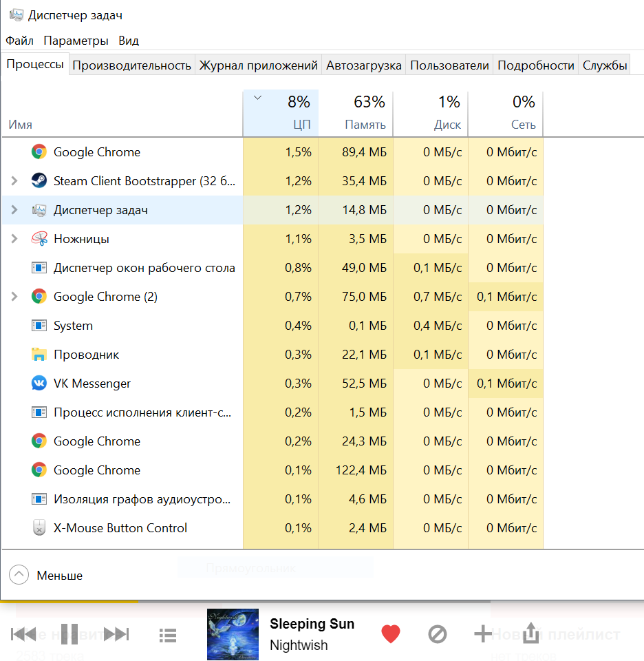Skip to the previous track
The height and width of the screenshot is (661, 644).
(23, 634)
